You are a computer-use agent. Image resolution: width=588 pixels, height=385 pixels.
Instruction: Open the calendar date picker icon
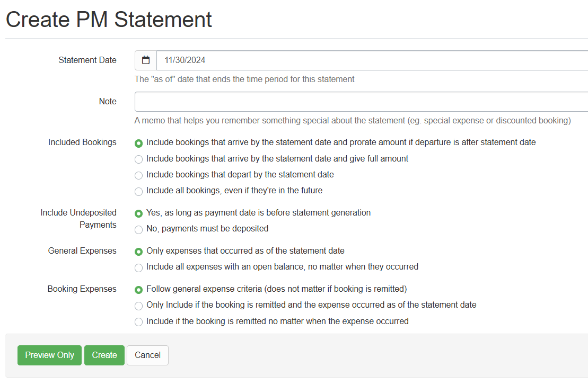pyautogui.click(x=145, y=60)
